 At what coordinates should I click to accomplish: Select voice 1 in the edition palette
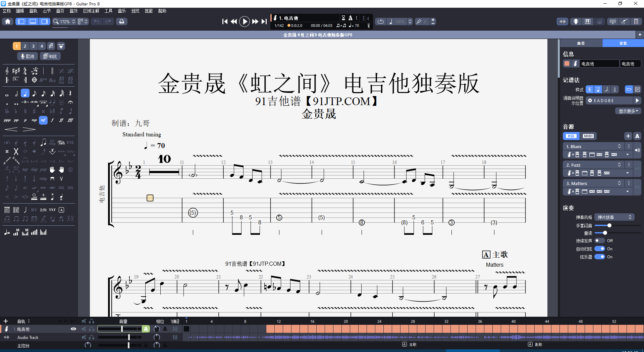point(16,46)
